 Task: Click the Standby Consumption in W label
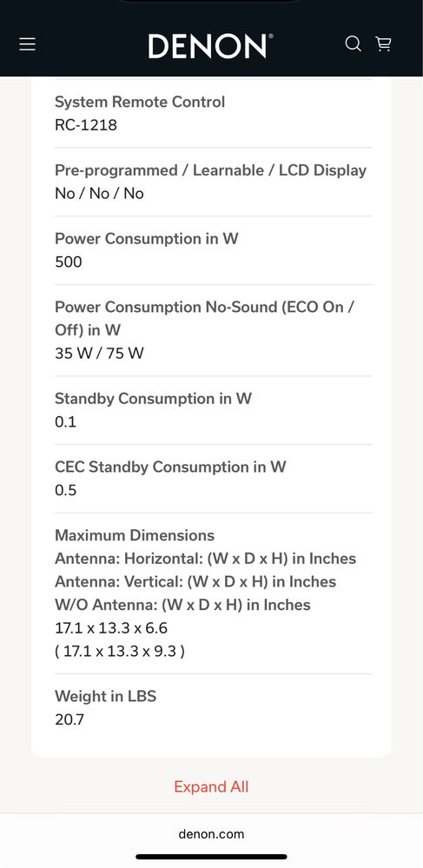point(154,399)
